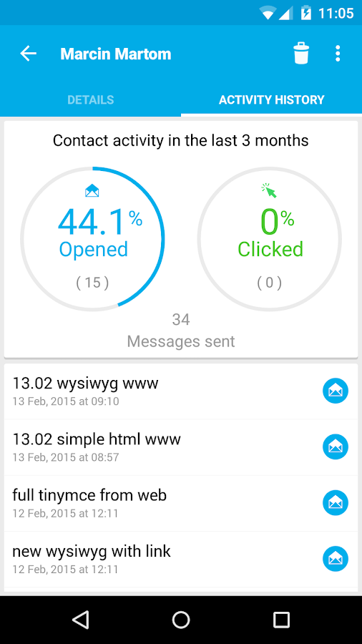Select the Activity History tab
Viewport: 362px width, 644px height.
coord(271,99)
